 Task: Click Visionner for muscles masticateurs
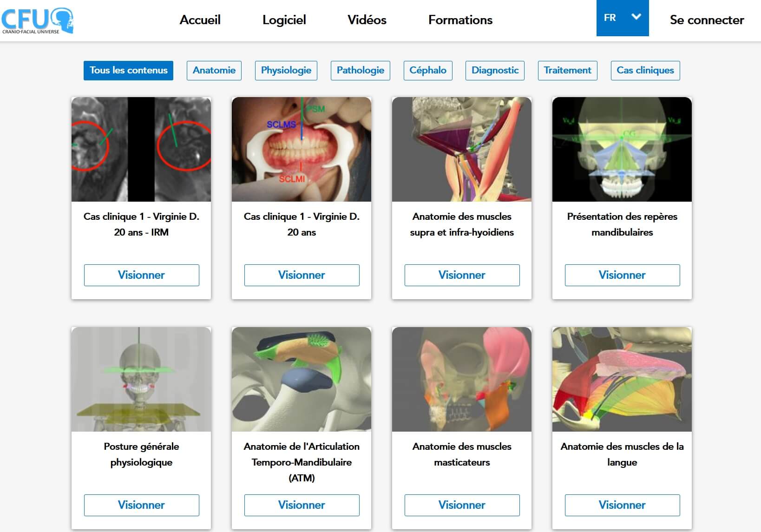click(x=462, y=505)
